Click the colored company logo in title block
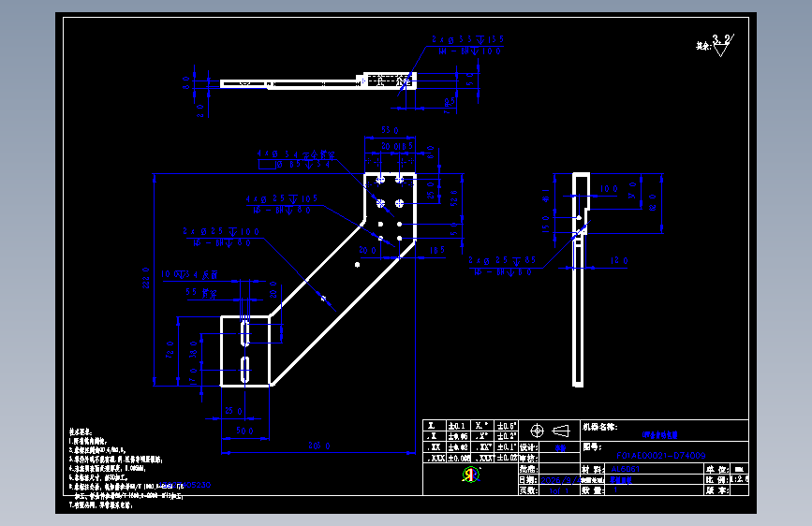This screenshot has width=812, height=526. point(471,475)
